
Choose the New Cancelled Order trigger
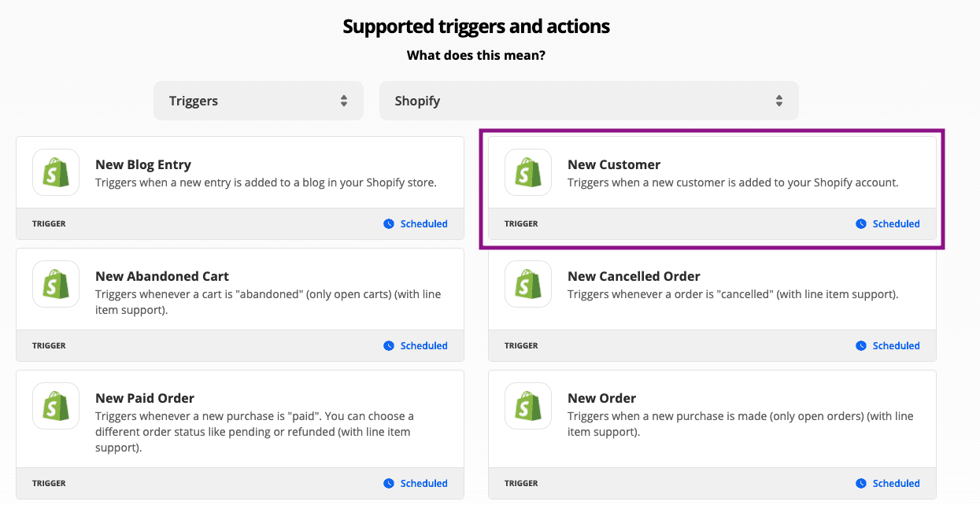tap(634, 276)
